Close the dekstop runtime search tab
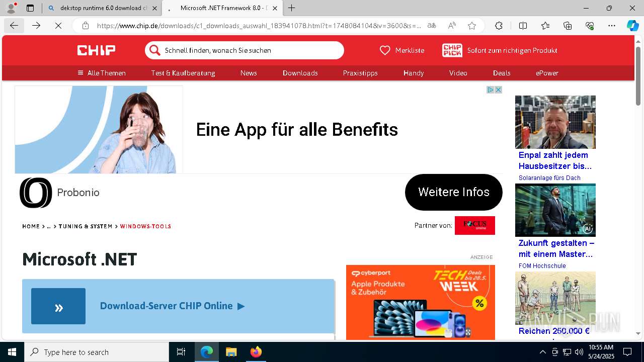The height and width of the screenshot is (362, 644). [x=154, y=8]
